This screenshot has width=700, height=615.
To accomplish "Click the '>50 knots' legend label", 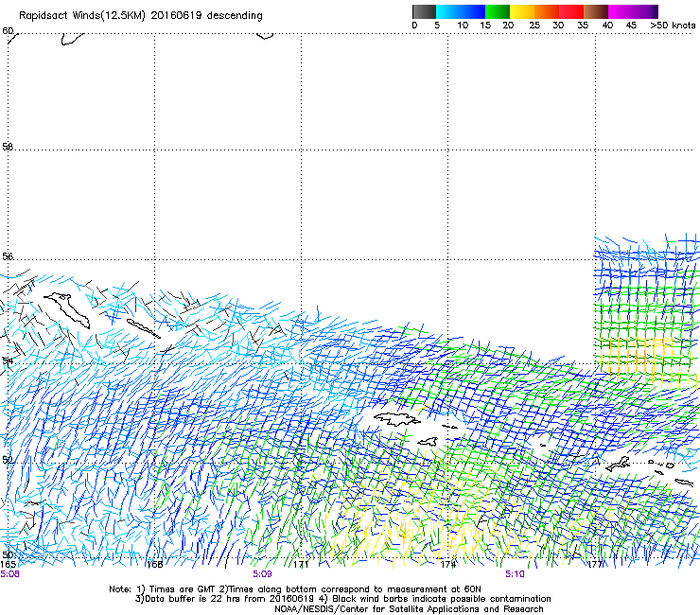I will 673,26.
